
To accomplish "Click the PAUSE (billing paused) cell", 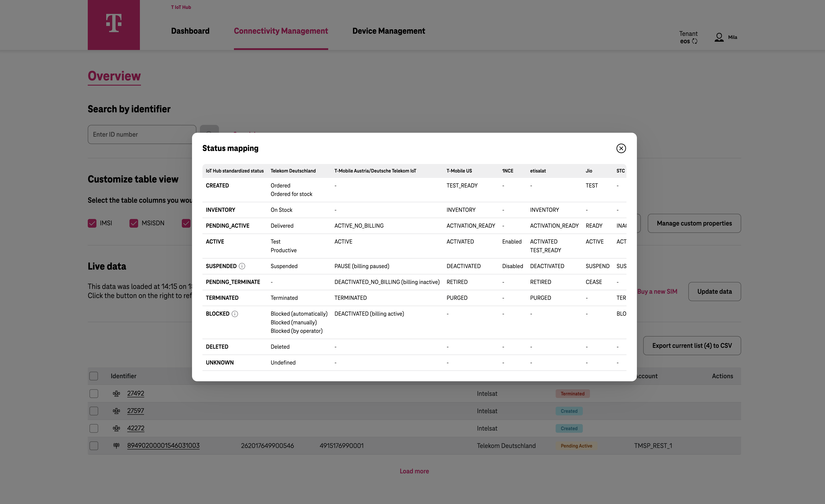I will click(362, 266).
